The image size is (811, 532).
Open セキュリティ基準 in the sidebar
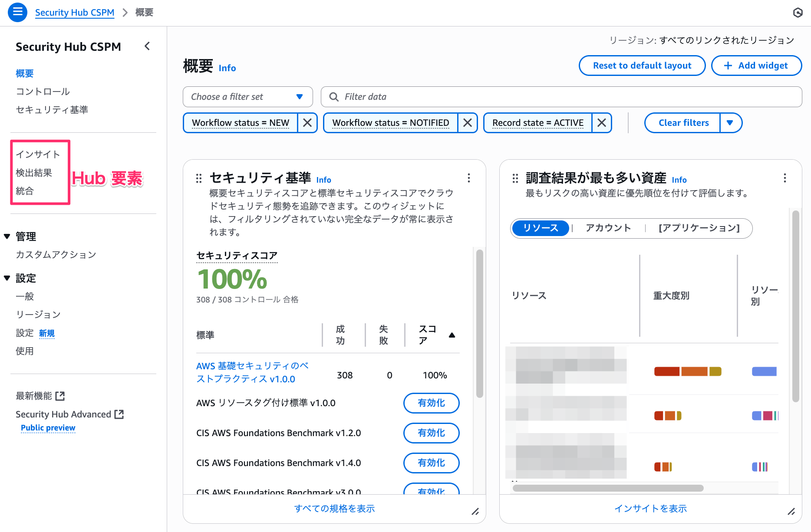[52, 110]
